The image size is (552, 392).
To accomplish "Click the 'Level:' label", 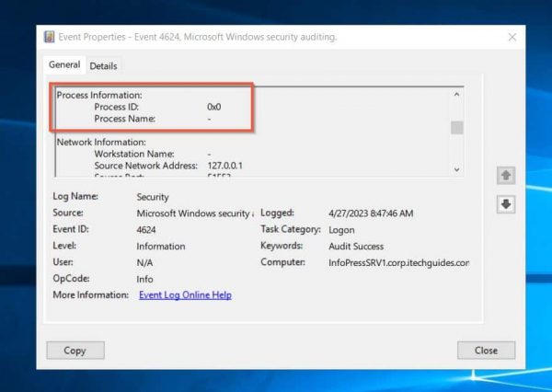I will [64, 246].
